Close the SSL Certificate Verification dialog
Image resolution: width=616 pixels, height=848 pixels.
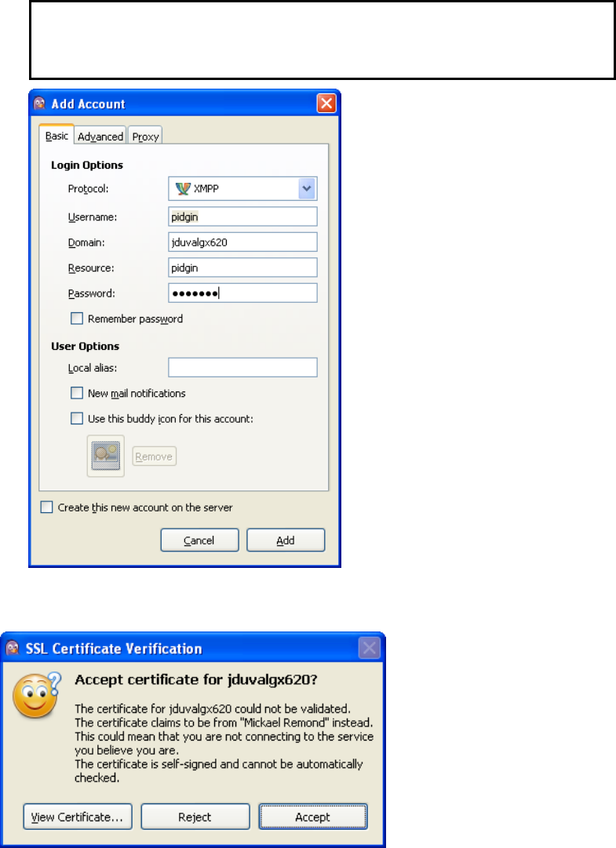[370, 648]
